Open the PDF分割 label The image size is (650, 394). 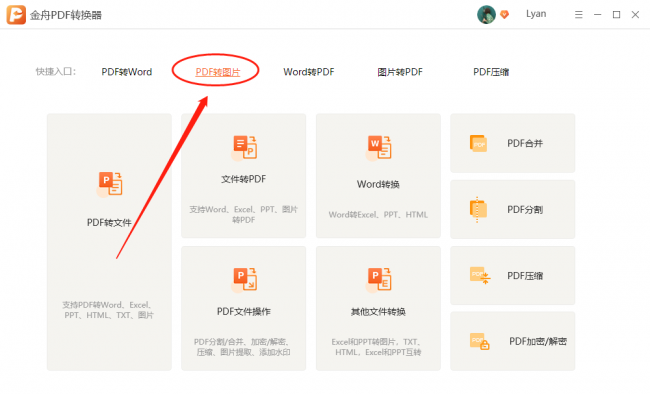point(525,210)
